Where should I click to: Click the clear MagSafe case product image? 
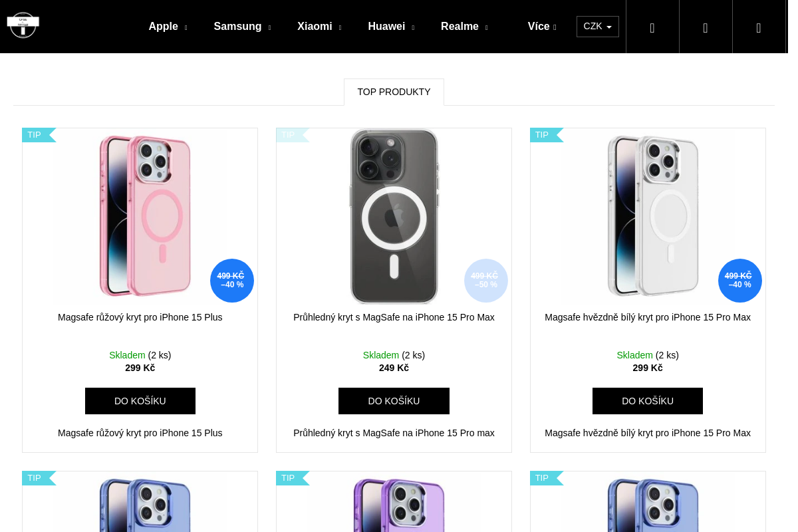click(394, 216)
